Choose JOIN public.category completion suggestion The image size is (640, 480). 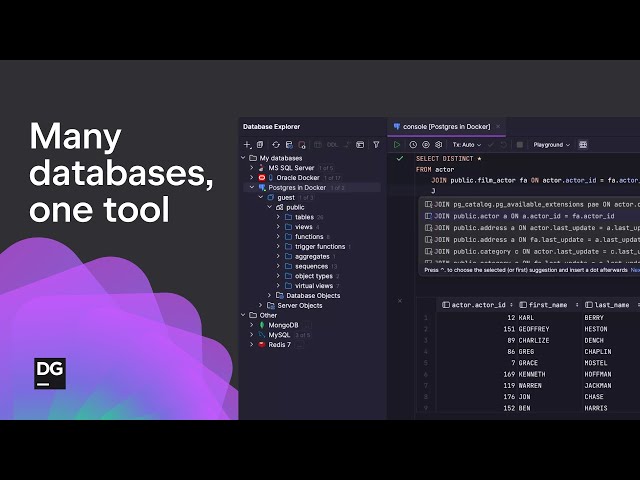point(529,251)
